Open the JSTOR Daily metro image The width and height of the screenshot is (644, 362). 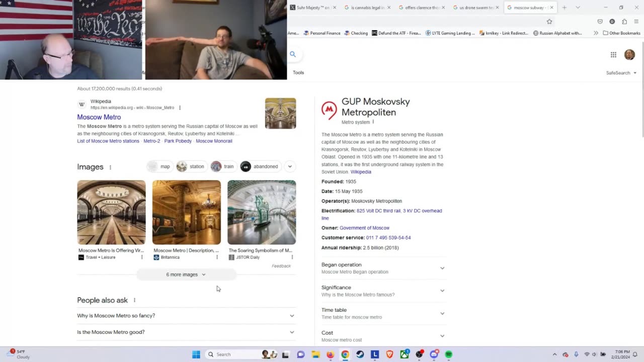262,212
